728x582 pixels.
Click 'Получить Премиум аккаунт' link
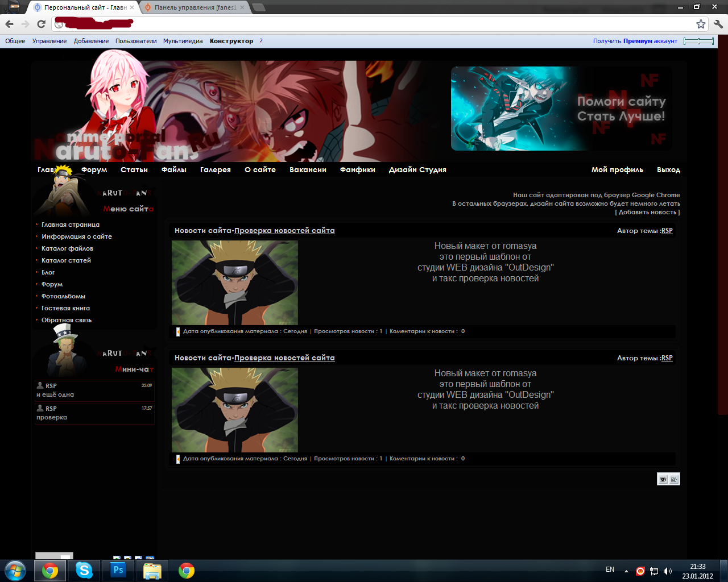click(x=635, y=41)
